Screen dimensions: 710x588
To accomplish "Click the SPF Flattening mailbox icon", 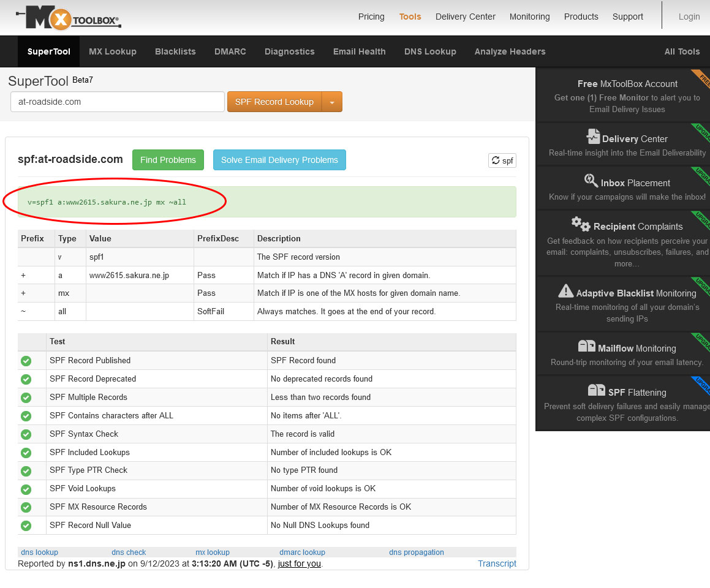I will click(x=596, y=390).
